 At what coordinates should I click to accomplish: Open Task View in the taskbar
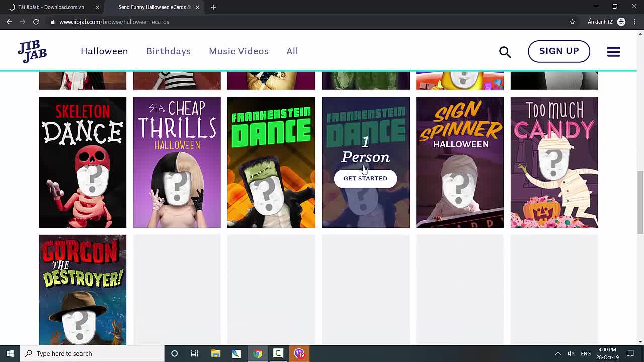(195, 353)
